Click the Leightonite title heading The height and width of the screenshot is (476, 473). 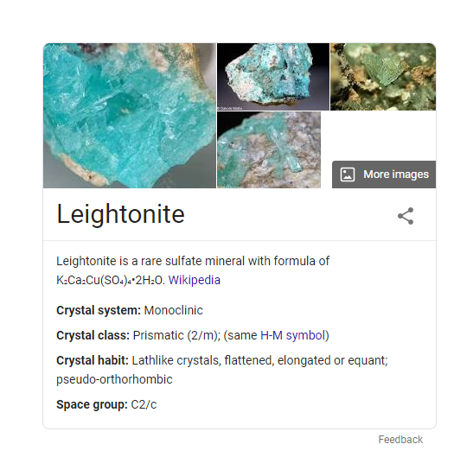(120, 214)
